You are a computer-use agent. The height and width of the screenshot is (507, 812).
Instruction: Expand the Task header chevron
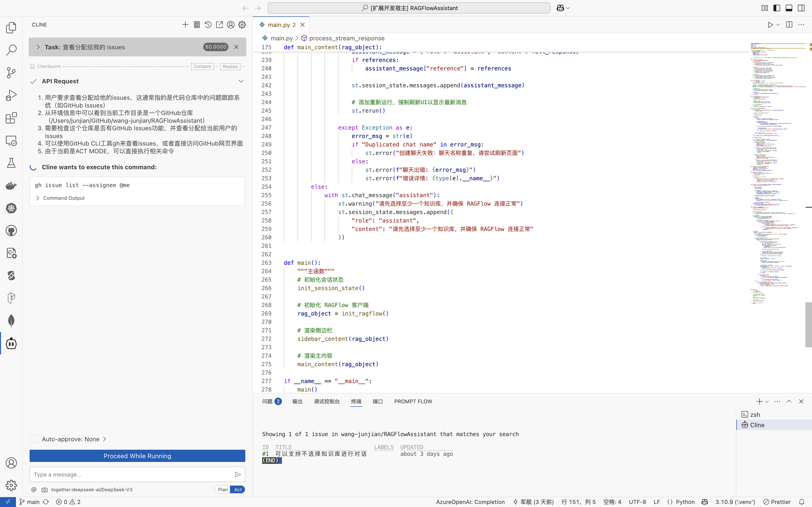pyautogui.click(x=38, y=47)
